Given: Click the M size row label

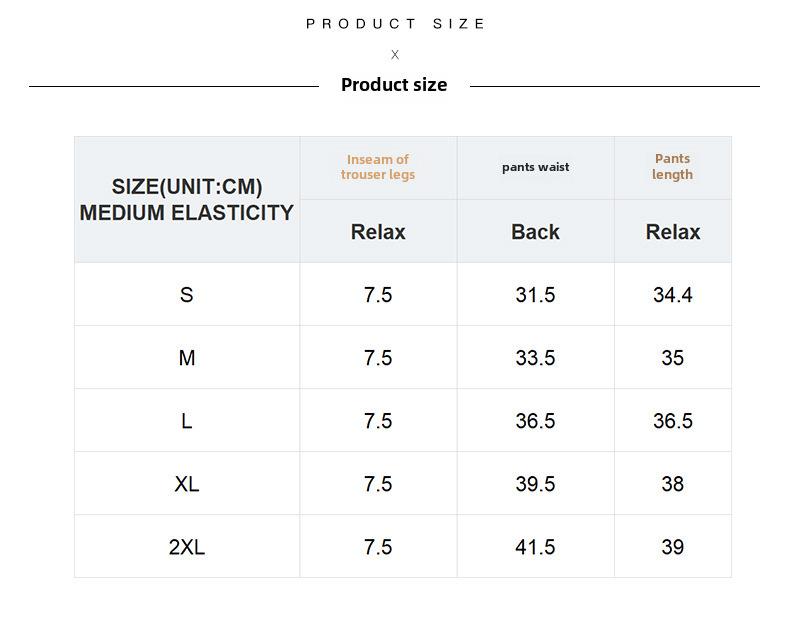Looking at the screenshot, I should point(187,358).
